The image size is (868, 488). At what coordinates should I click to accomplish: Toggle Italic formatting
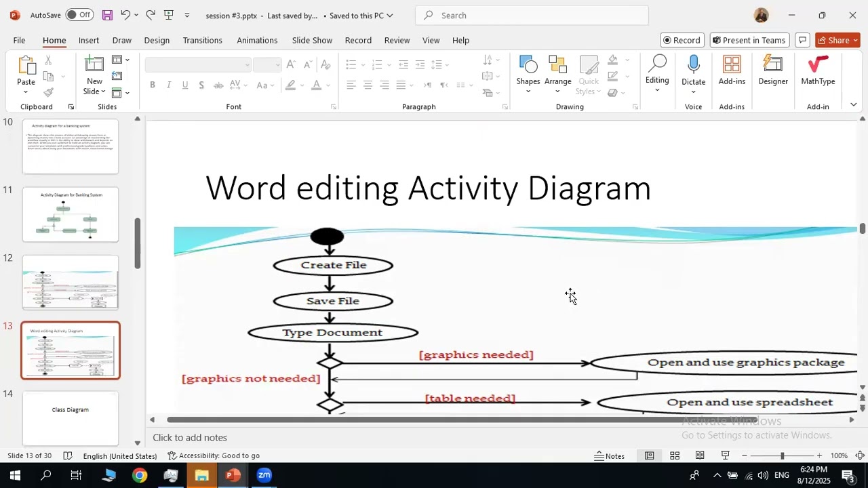click(x=169, y=85)
